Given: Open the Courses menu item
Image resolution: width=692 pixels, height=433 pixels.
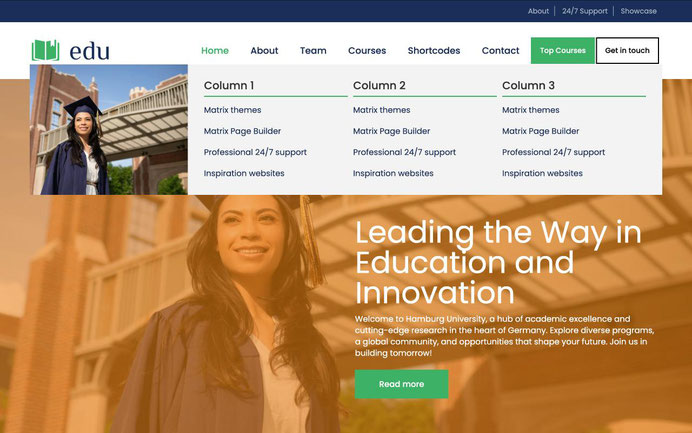Looking at the screenshot, I should 367,51.
